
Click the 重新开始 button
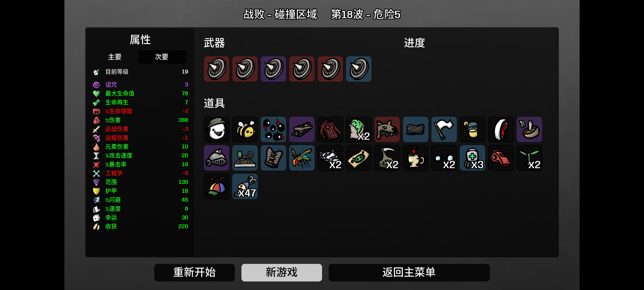point(194,272)
